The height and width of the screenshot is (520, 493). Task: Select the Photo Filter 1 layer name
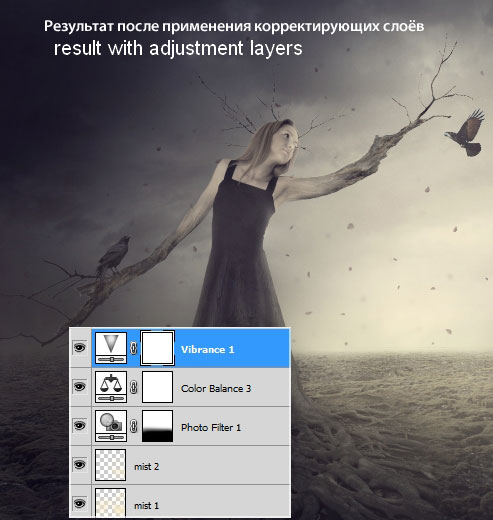211,427
